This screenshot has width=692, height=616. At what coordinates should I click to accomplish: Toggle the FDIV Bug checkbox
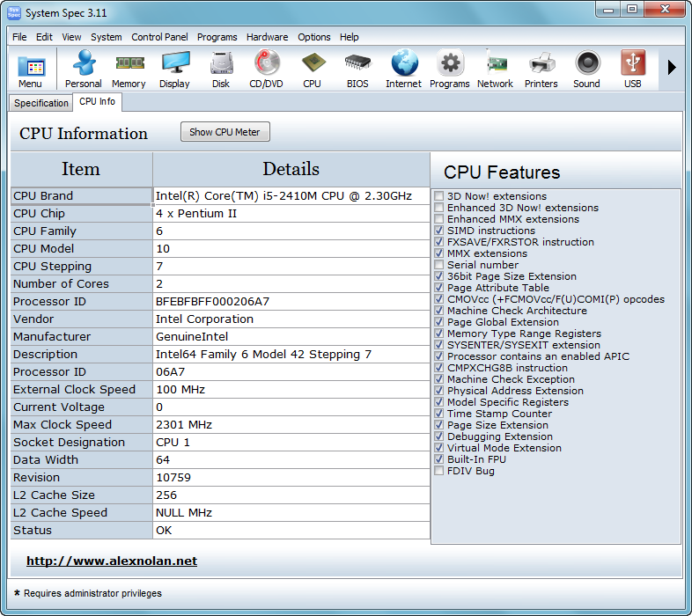pos(438,471)
